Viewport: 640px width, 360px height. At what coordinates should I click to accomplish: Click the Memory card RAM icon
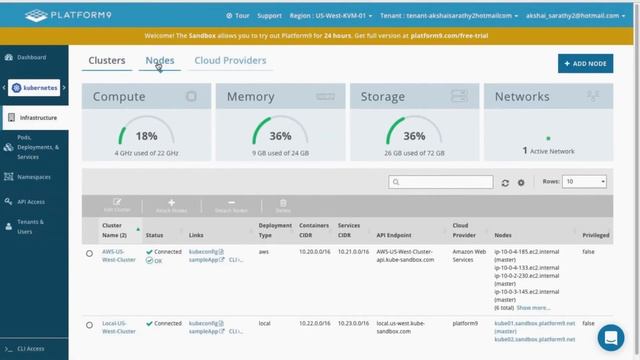pyautogui.click(x=325, y=96)
